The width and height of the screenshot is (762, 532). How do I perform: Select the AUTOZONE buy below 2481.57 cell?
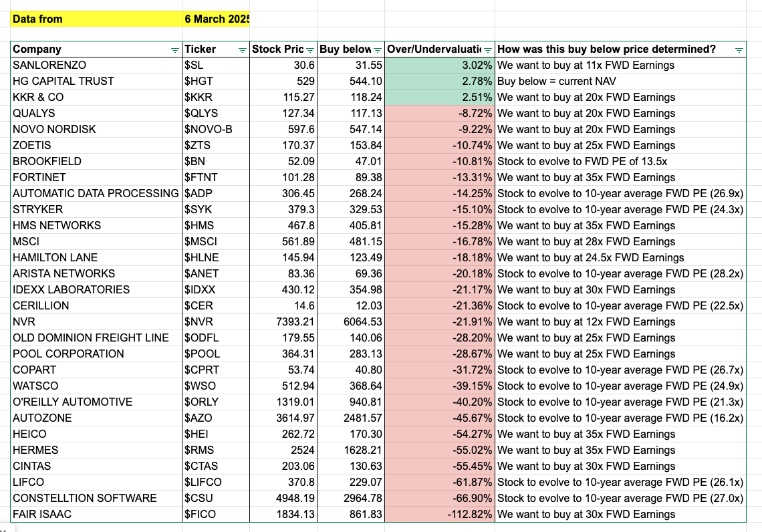click(352, 418)
